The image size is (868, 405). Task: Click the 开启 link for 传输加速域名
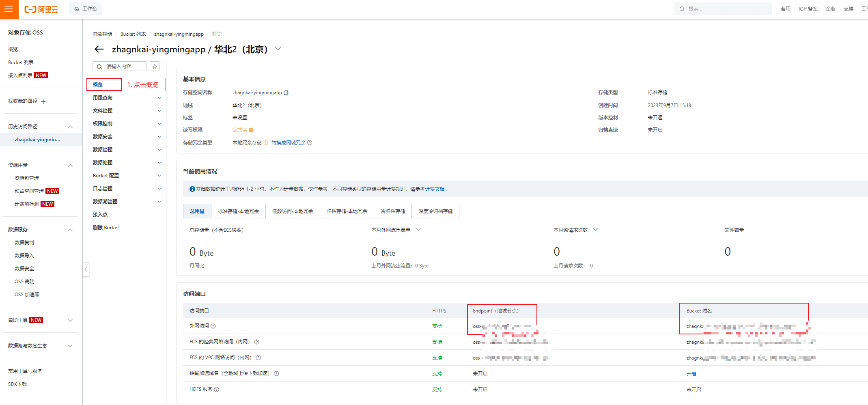[691, 374]
